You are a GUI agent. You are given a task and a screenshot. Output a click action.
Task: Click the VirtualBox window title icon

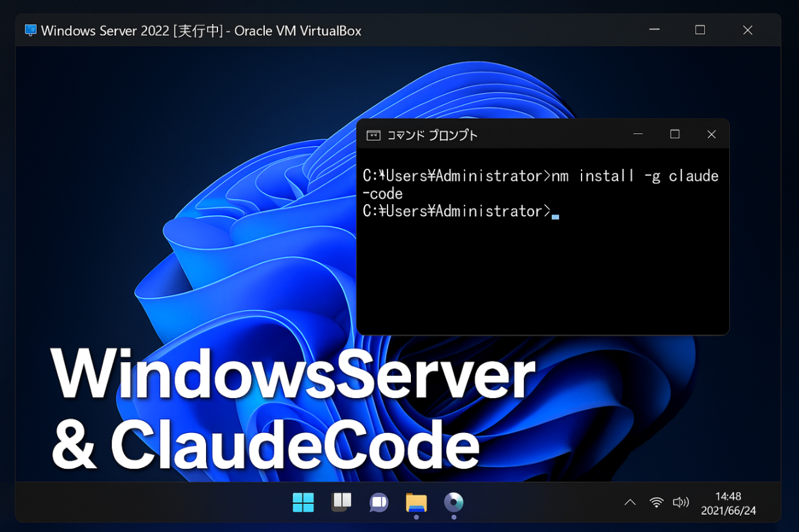30,30
